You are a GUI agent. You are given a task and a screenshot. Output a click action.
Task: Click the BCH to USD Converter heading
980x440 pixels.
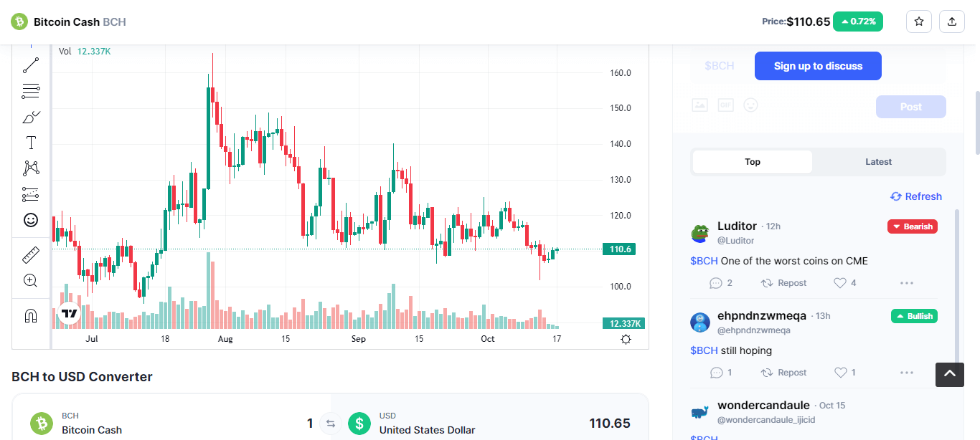pos(82,377)
